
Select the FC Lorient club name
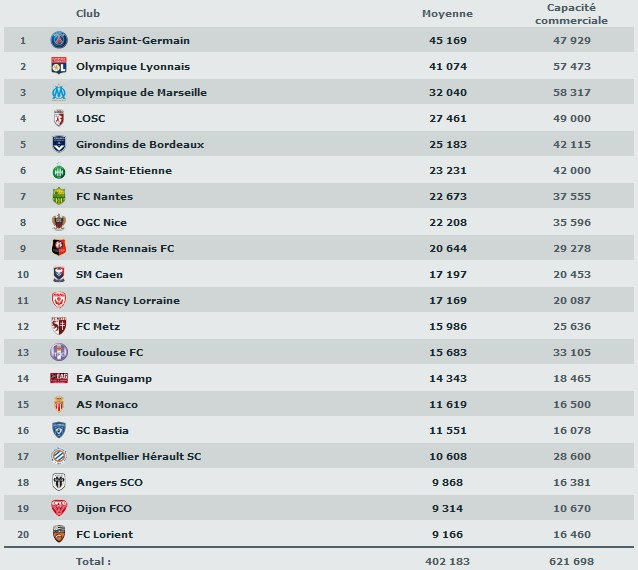104,535
